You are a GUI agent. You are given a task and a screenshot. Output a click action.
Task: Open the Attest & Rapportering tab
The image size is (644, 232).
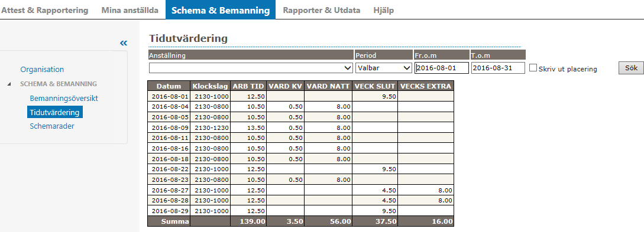(45, 10)
